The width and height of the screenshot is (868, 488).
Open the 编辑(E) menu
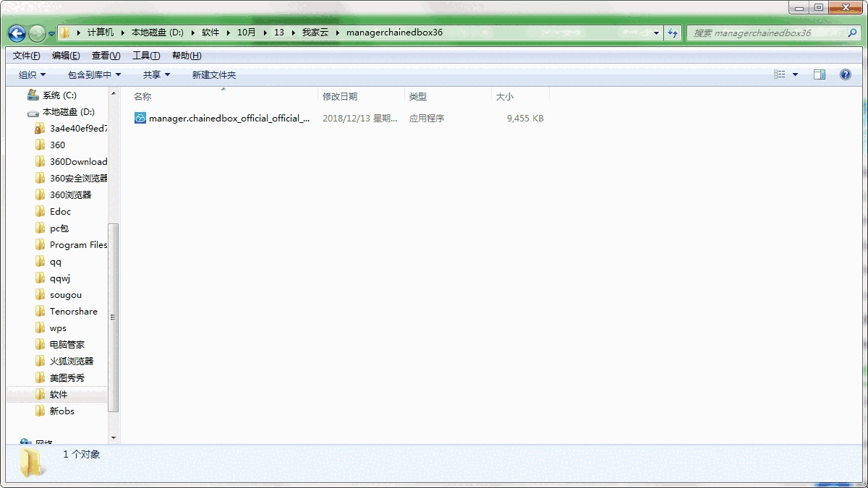66,56
